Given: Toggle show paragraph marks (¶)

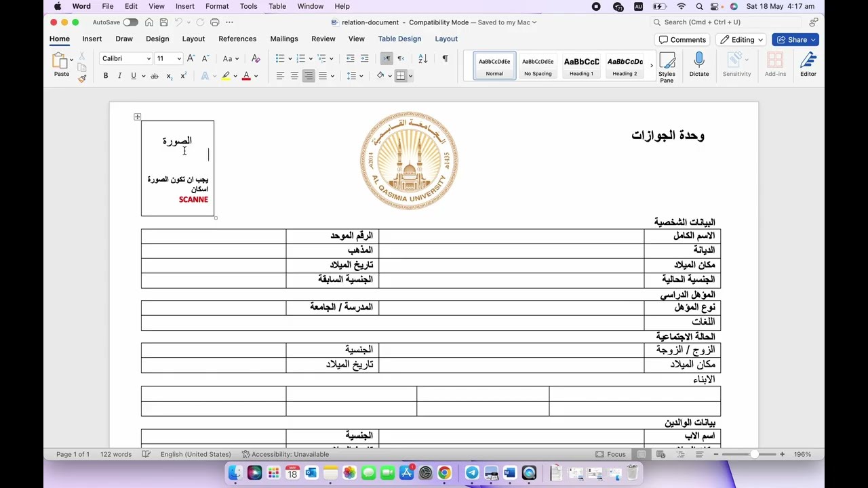Looking at the screenshot, I should [x=445, y=58].
